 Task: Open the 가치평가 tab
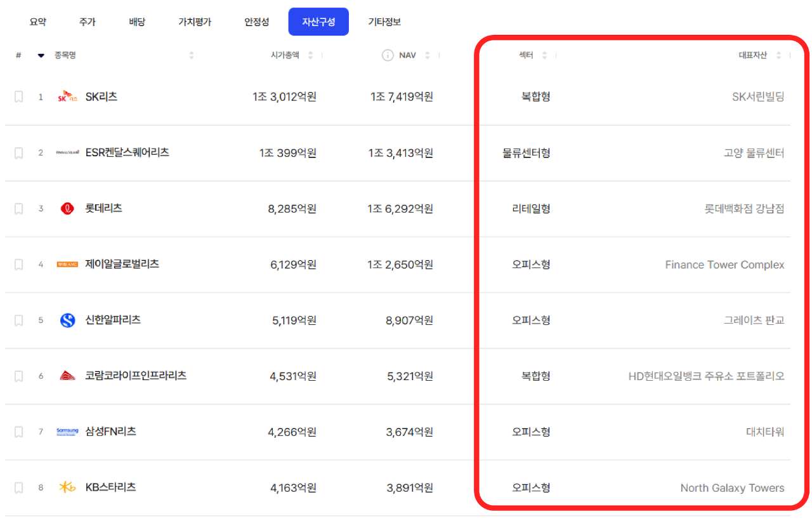(x=195, y=22)
